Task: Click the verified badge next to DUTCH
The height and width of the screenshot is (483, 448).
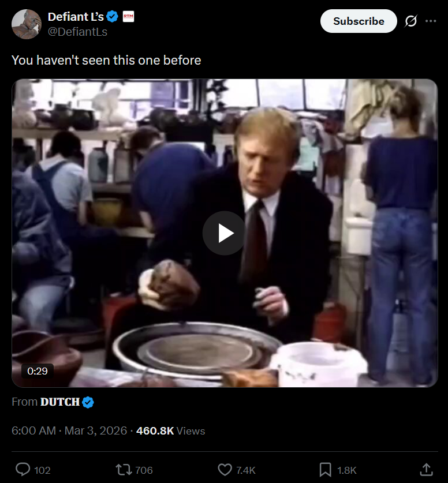Action: click(x=88, y=402)
